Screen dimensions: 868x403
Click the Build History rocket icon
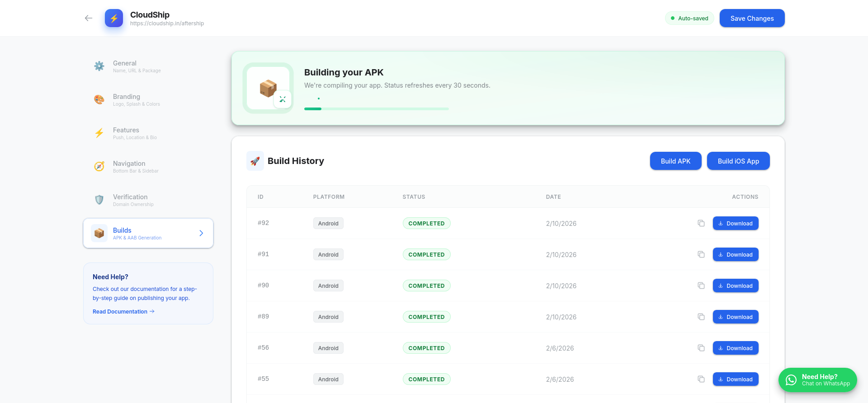coord(255,161)
